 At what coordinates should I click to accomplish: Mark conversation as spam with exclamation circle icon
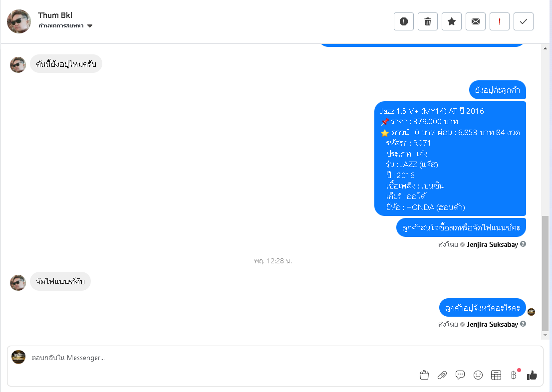coord(403,21)
